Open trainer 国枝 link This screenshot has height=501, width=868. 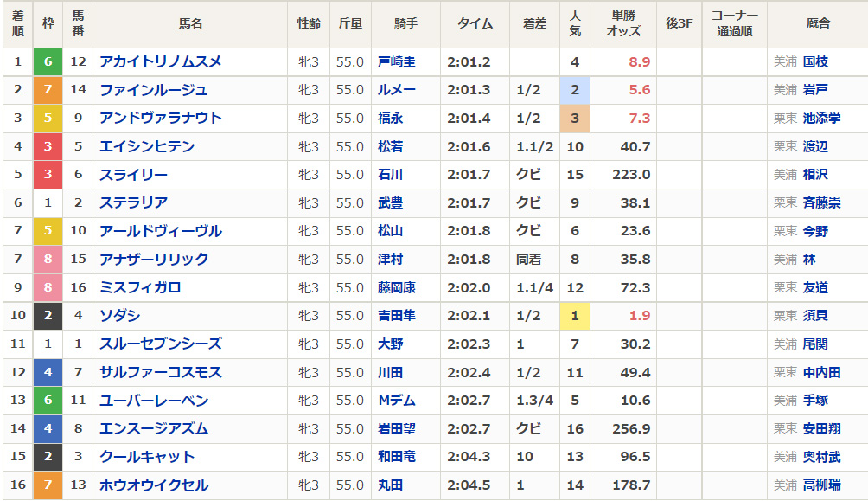[x=815, y=61]
